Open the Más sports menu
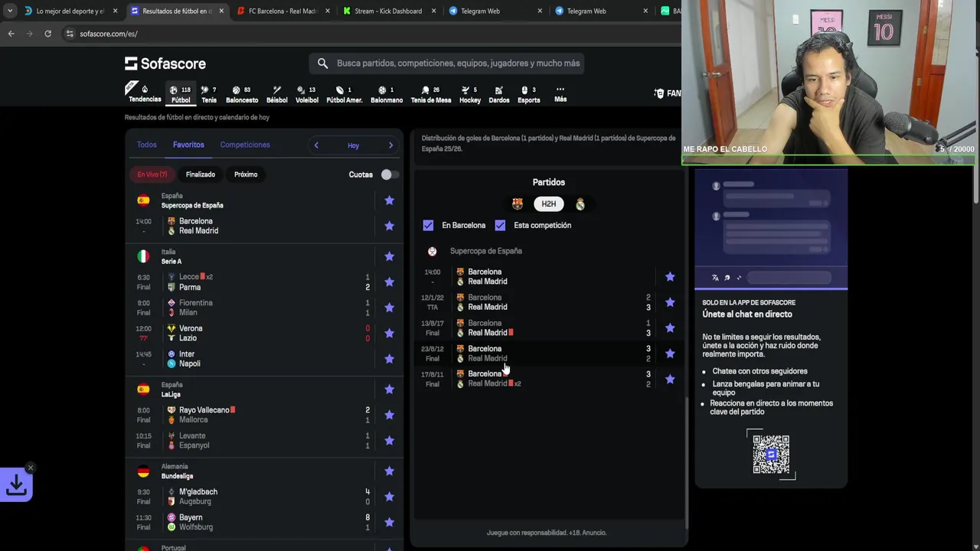 560,94
